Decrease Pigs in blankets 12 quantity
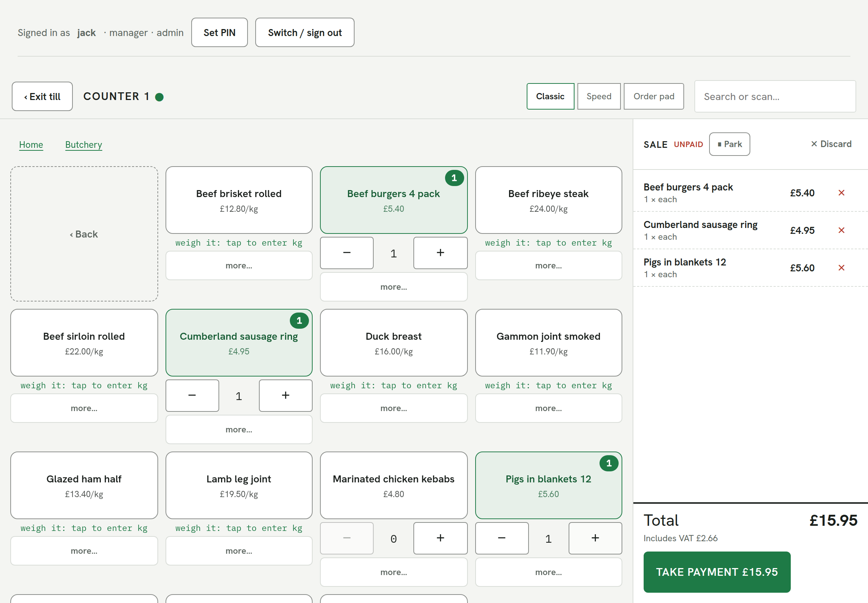The image size is (868, 603). pos(502,538)
